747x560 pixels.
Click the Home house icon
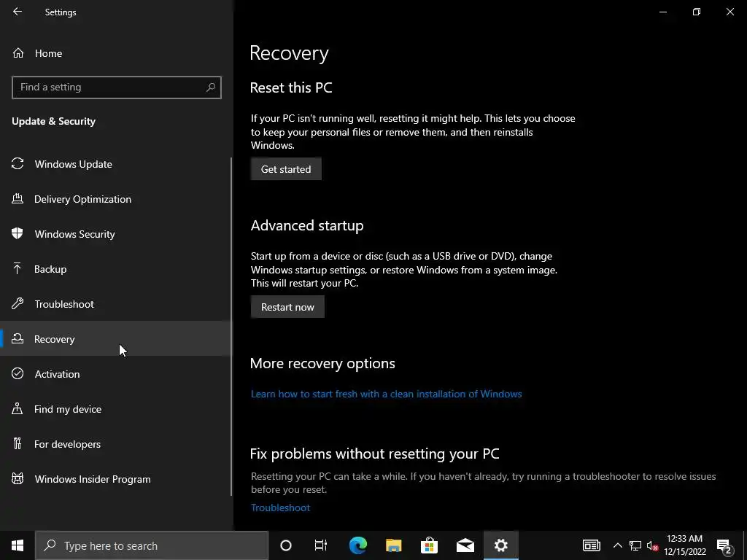click(x=18, y=52)
